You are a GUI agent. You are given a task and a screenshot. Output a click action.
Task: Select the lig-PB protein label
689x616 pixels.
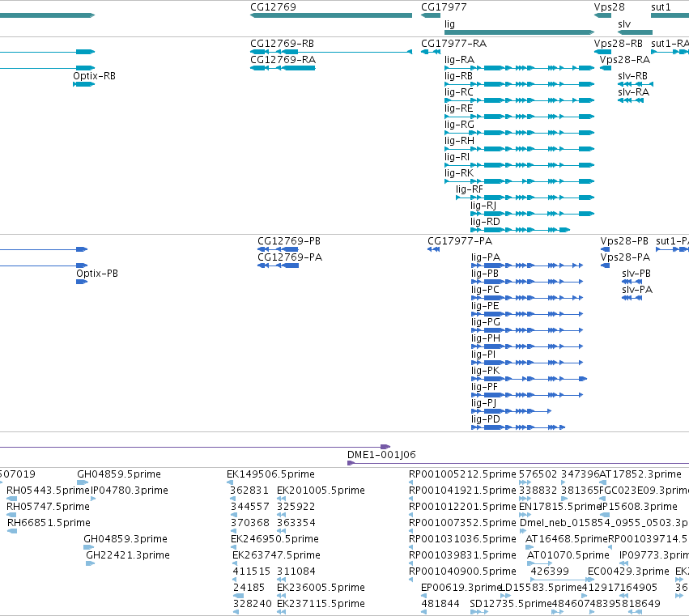pos(485,274)
